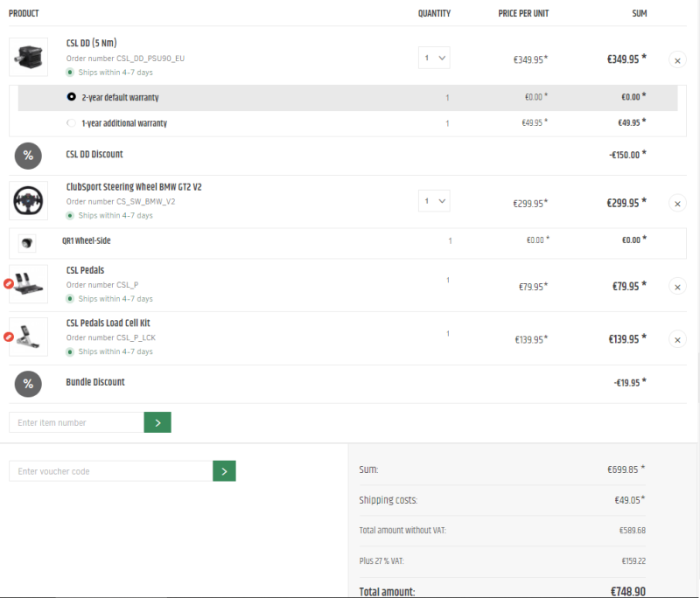Open quantity dropdown for BMW GT2 V2 wheel
The height and width of the screenshot is (598, 700).
(434, 201)
